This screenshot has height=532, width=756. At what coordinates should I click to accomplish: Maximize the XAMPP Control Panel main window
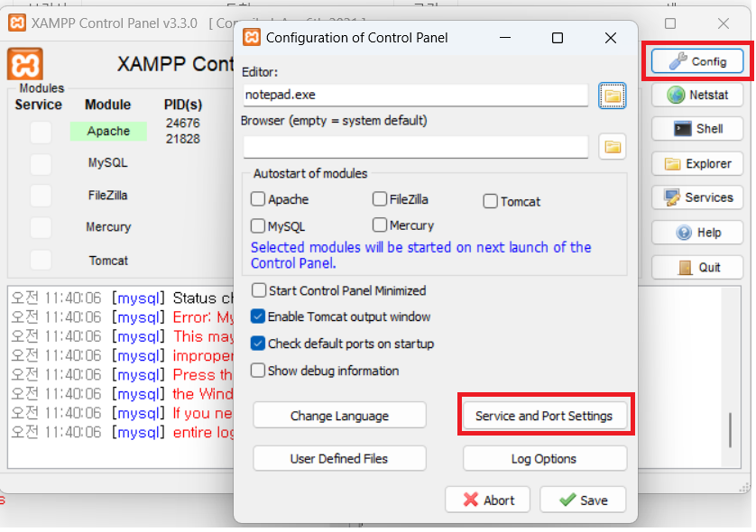[670, 23]
